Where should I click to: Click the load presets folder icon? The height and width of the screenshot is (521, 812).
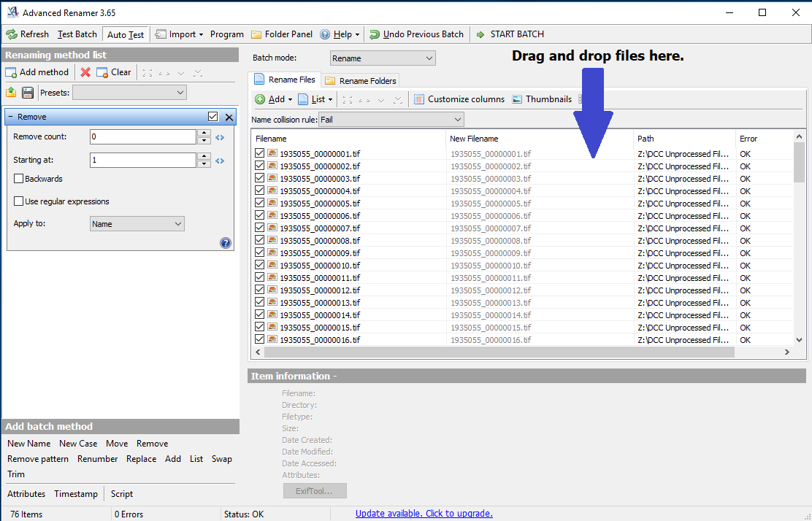pos(11,93)
